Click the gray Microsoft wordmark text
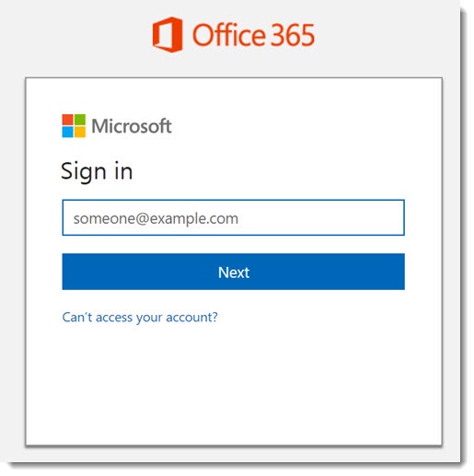This screenshot has width=474, height=476. coord(132,126)
